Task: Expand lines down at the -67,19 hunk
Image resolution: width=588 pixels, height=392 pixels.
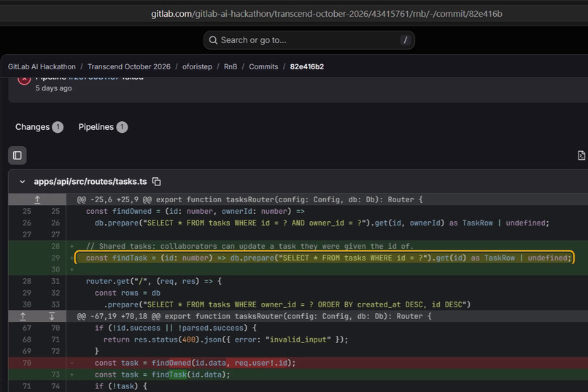Action: [x=52, y=316]
